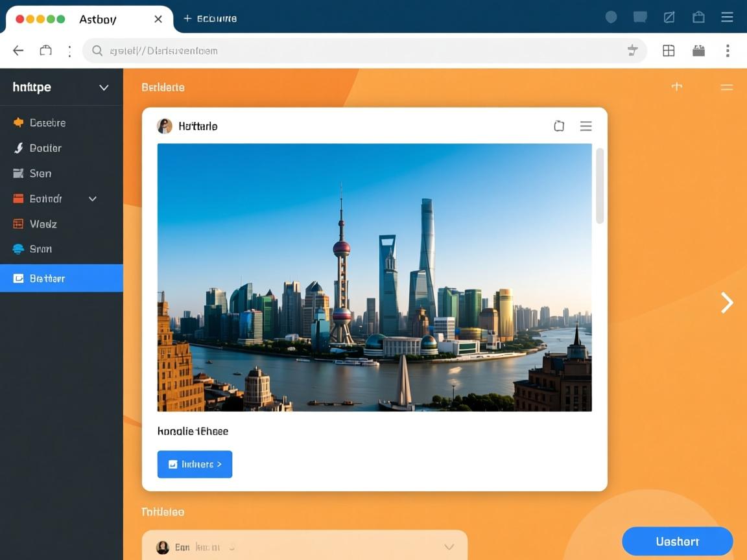This screenshot has height=560, width=747.
Task: Click the Uashart button
Action: pos(677,541)
